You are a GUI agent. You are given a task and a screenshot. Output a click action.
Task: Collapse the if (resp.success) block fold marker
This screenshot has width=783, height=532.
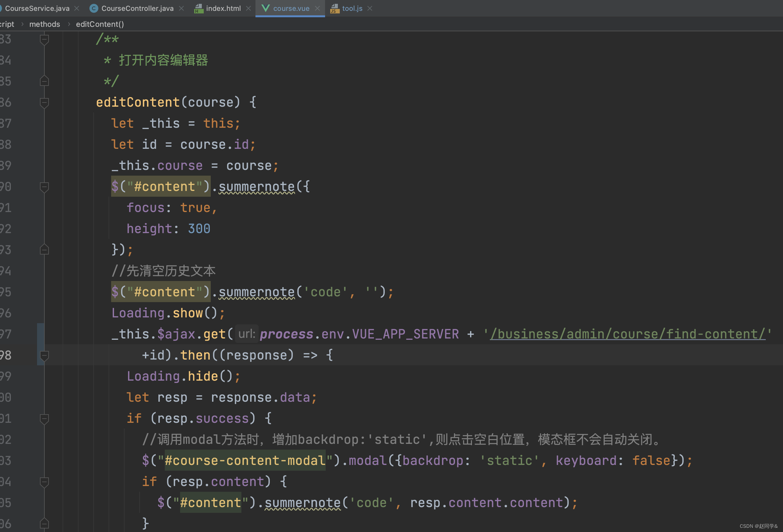point(44,418)
